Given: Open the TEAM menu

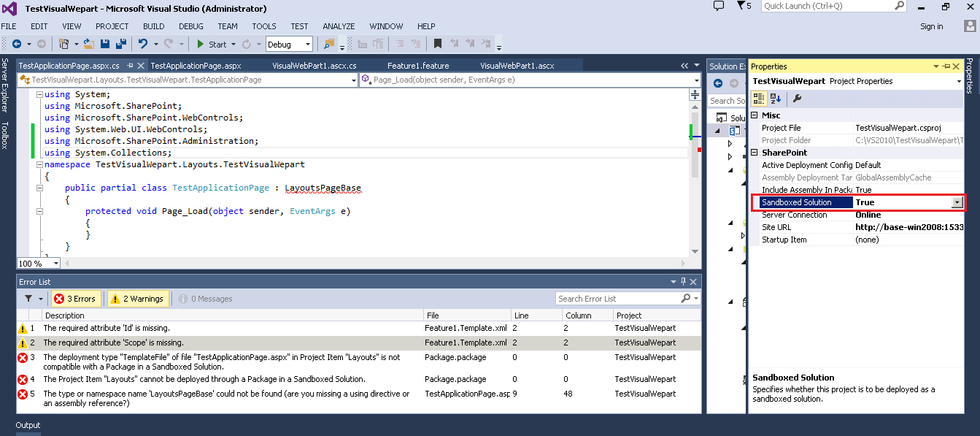Looking at the screenshot, I should 227,26.
